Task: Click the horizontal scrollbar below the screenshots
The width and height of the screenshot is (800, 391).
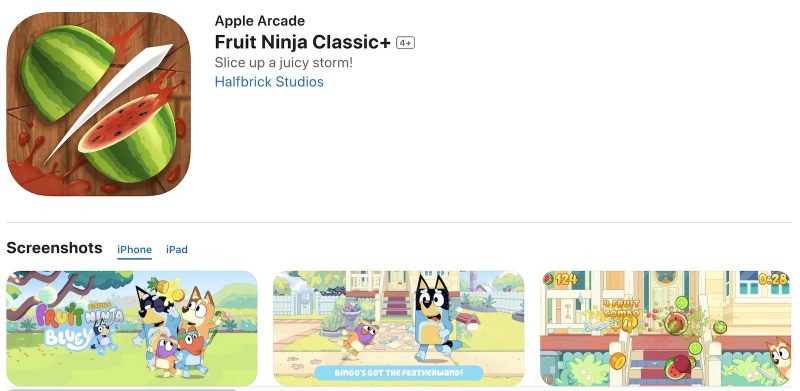Action: (x=121, y=389)
